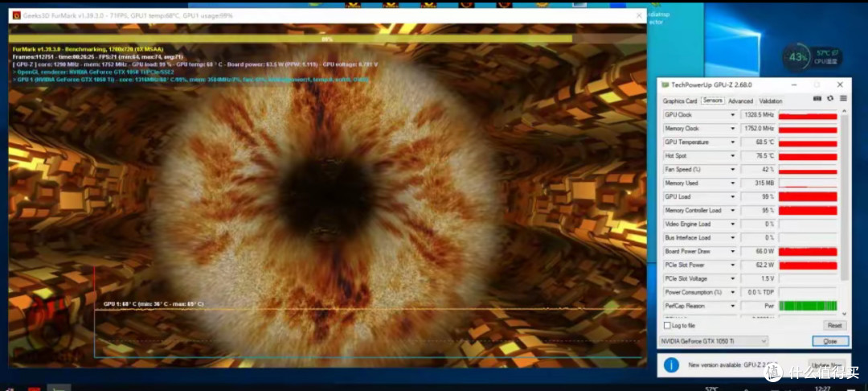Open the Hot Spot sensor dropdown
The height and width of the screenshot is (391, 868).
pyautogui.click(x=733, y=156)
